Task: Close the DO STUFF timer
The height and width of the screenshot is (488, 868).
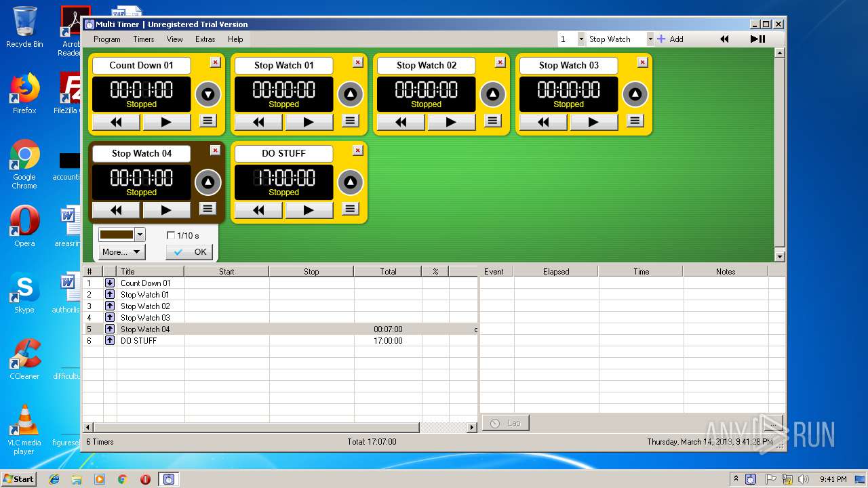Action: [357, 150]
